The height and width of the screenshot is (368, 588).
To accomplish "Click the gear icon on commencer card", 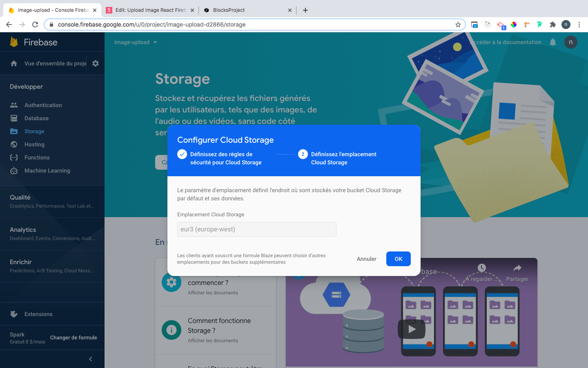I will click(x=171, y=282).
